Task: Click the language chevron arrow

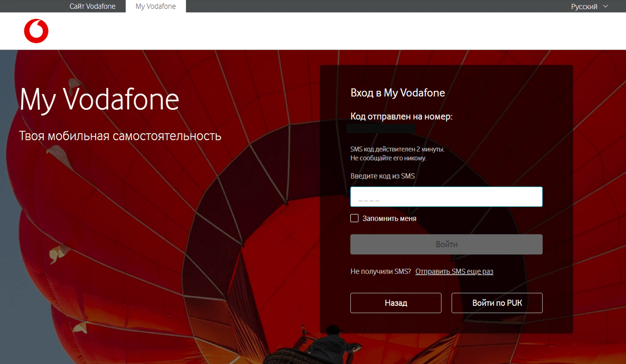Action: click(x=605, y=7)
